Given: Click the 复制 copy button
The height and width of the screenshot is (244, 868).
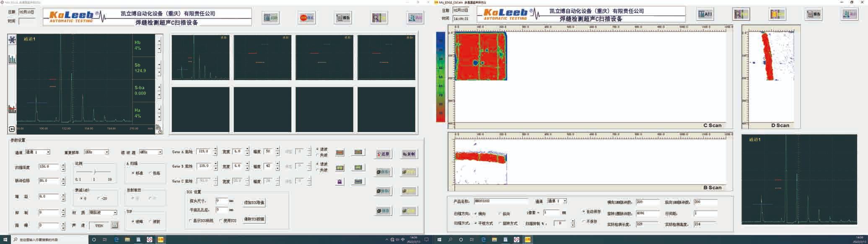Looking at the screenshot, I should click(409, 154).
